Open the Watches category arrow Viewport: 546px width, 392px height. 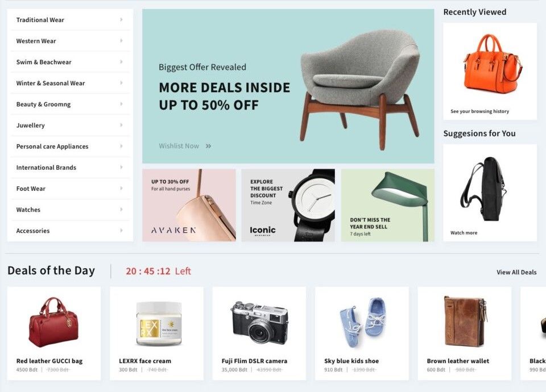click(121, 210)
